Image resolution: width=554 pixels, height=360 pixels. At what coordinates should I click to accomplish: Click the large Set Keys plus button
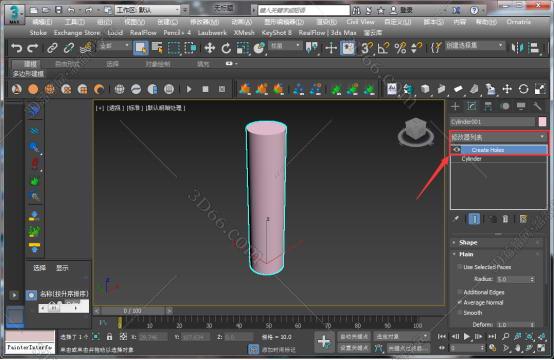[x=324, y=342]
